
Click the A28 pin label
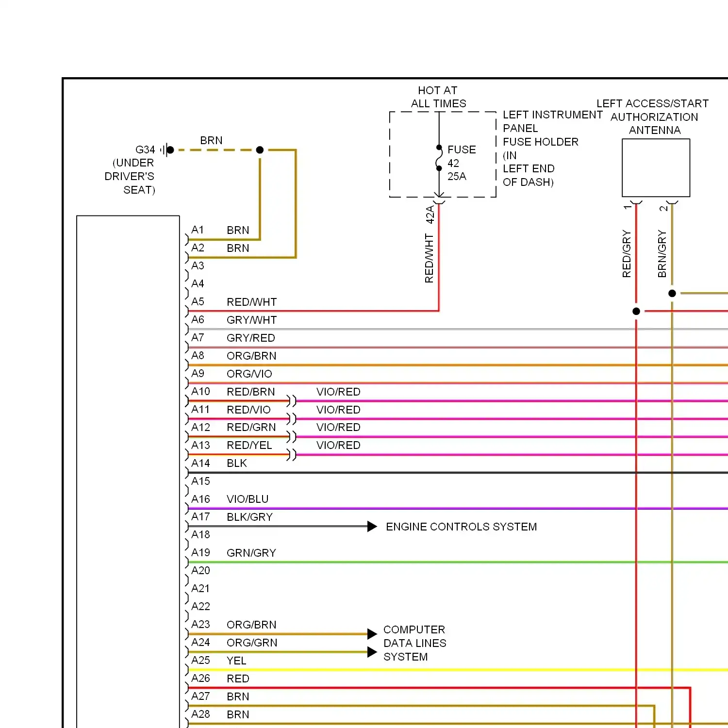pyautogui.click(x=200, y=714)
